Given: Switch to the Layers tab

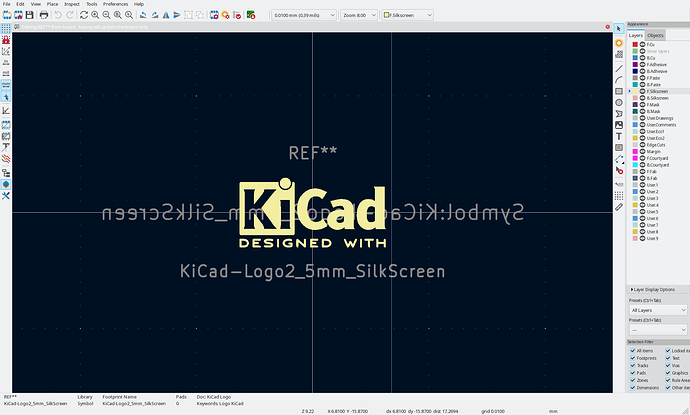Looking at the screenshot, I should point(635,35).
